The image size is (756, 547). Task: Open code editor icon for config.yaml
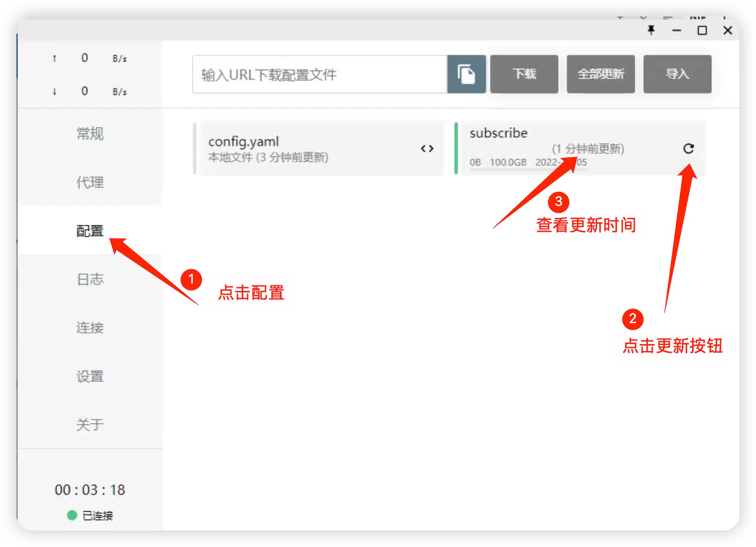427,149
